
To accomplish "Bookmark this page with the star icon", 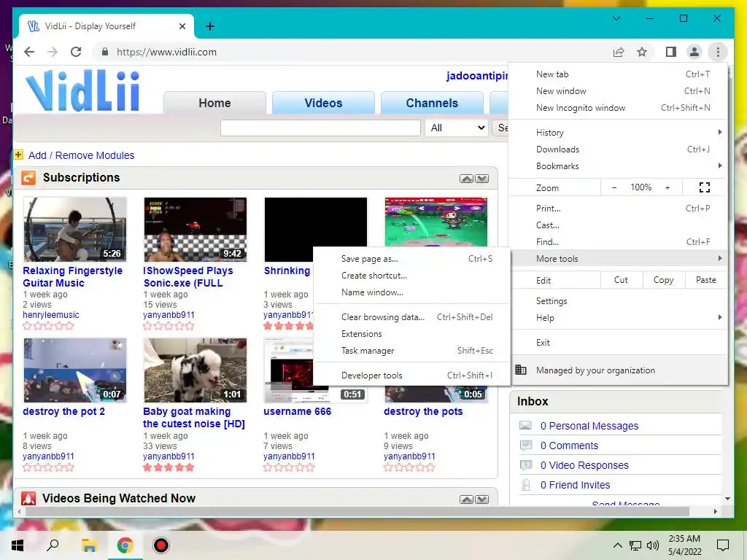I will (642, 52).
